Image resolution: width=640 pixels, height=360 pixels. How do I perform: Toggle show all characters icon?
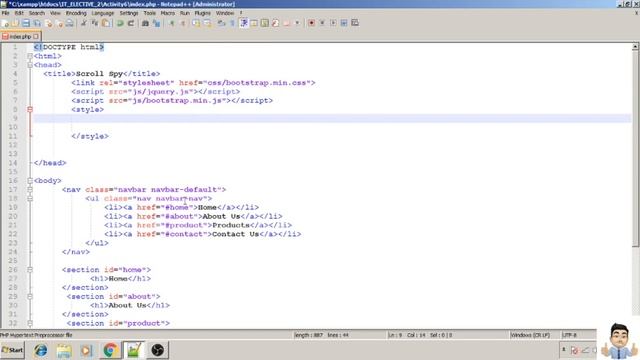click(x=232, y=23)
